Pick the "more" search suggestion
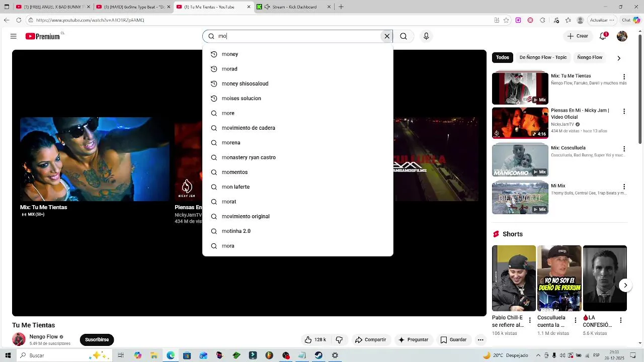Viewport: 644px width, 362px height. [297, 113]
